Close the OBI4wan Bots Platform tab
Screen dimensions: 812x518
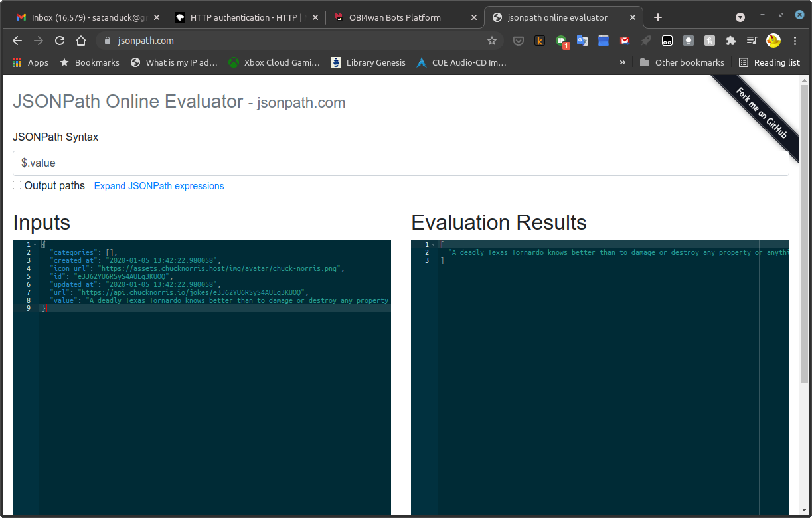coord(473,17)
